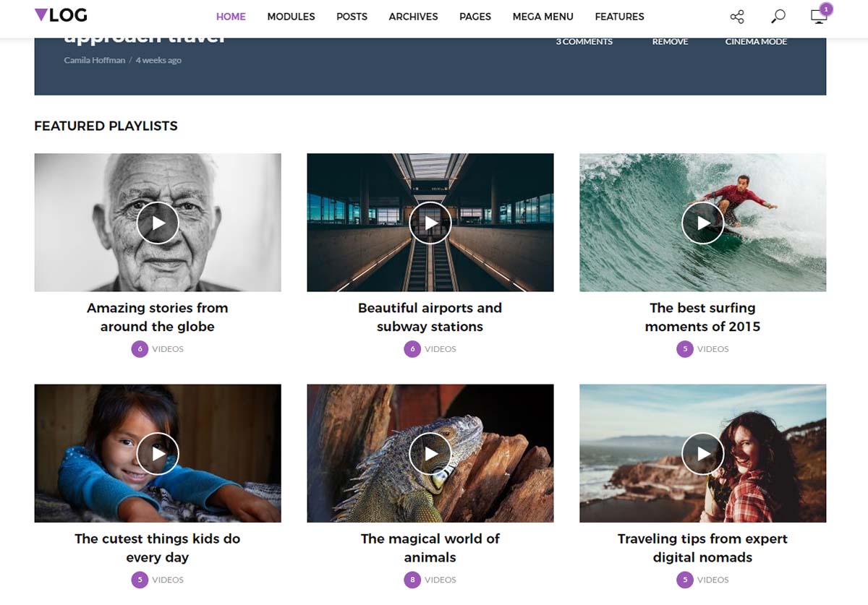View the 3 COMMENTS link
Screen dimensions: 868x605
(584, 41)
